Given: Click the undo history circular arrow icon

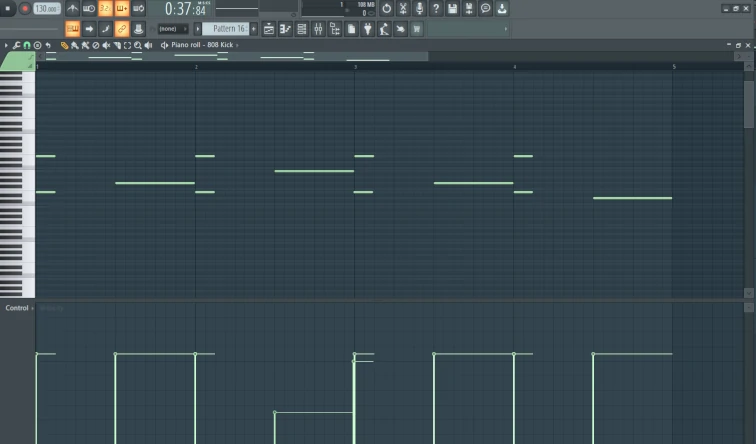Looking at the screenshot, I should (x=387, y=8).
